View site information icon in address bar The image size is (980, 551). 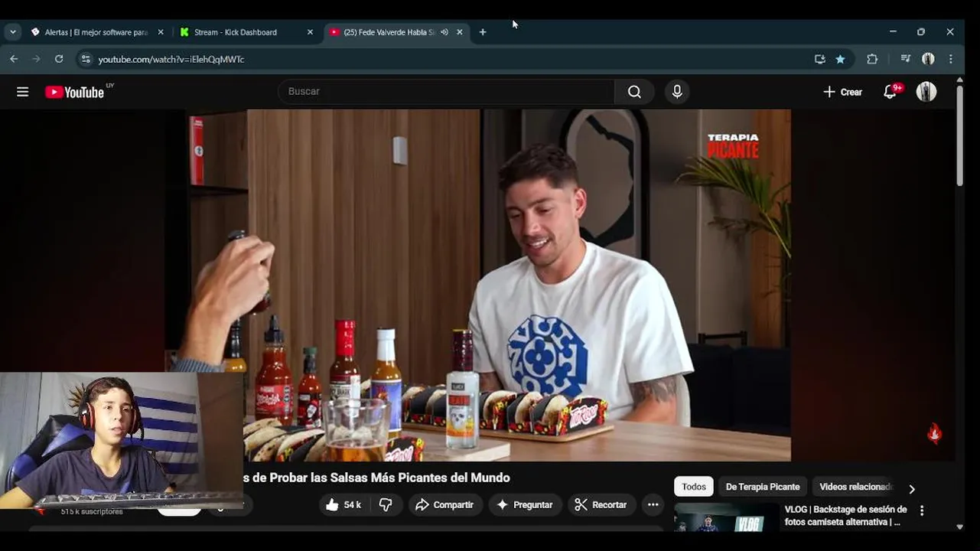86,59
